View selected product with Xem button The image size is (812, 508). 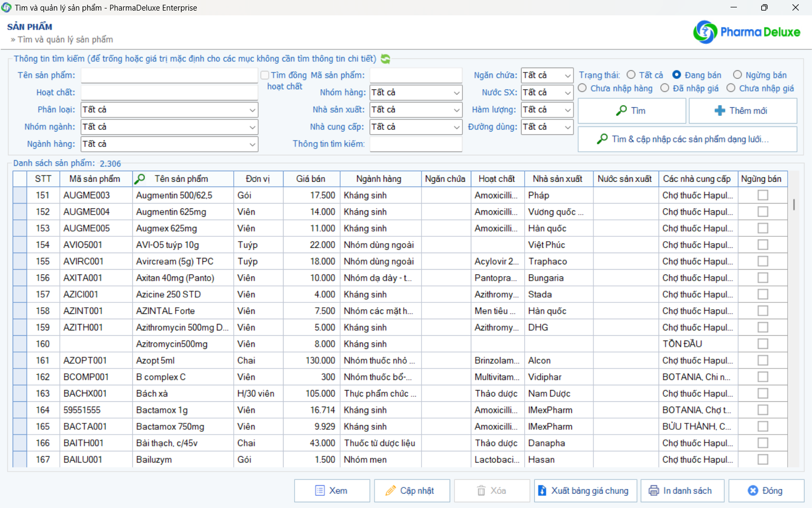click(332, 491)
